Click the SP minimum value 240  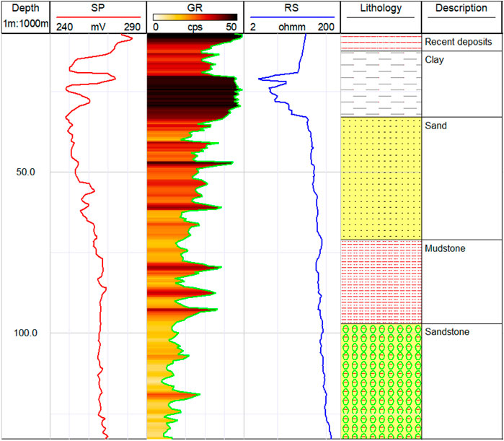[64, 27]
